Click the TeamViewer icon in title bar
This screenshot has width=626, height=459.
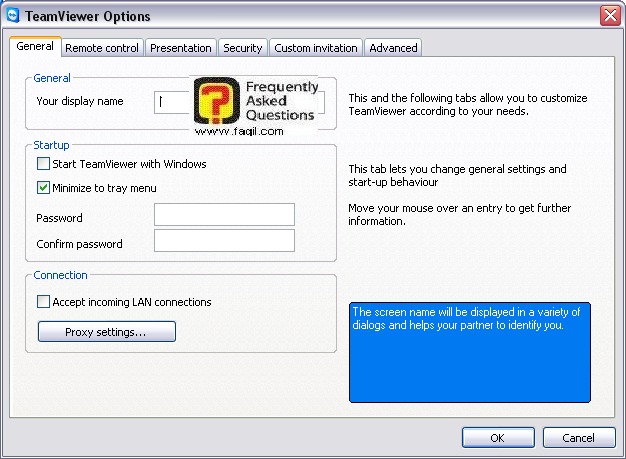(x=12, y=15)
